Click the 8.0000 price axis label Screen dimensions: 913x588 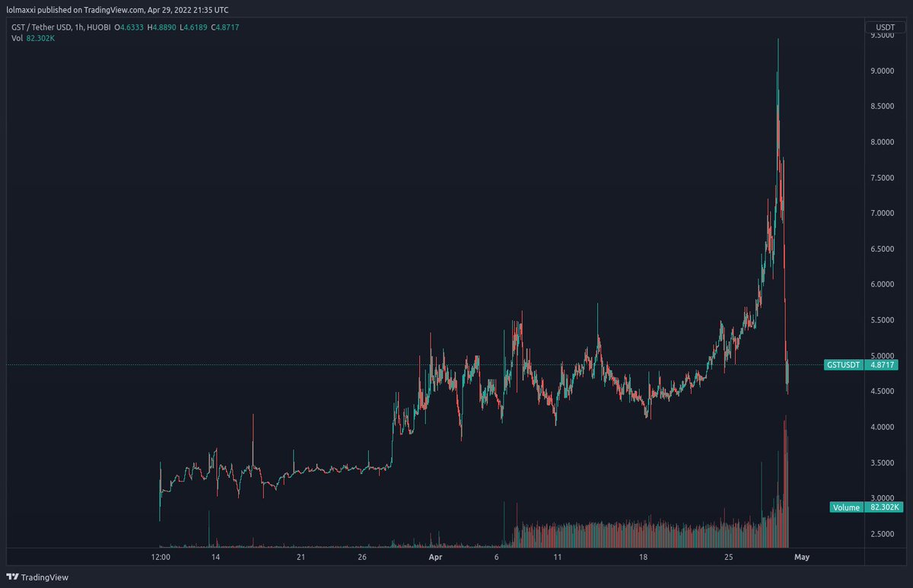click(x=882, y=142)
